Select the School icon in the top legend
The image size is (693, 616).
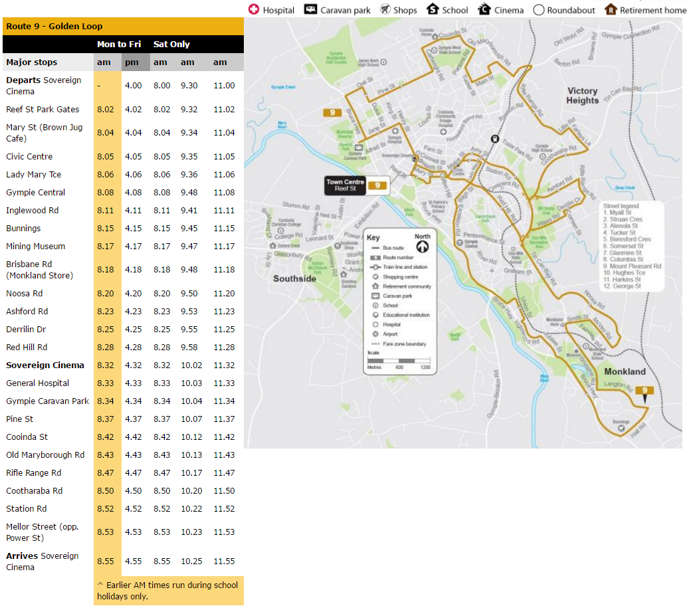(x=433, y=9)
